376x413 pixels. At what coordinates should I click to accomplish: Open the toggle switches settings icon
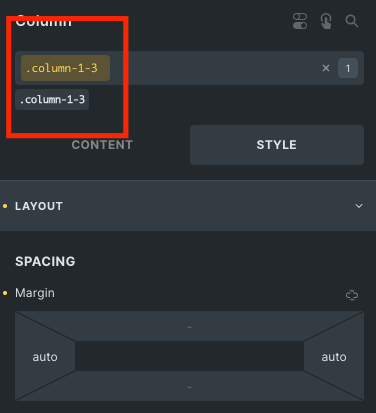coord(300,21)
